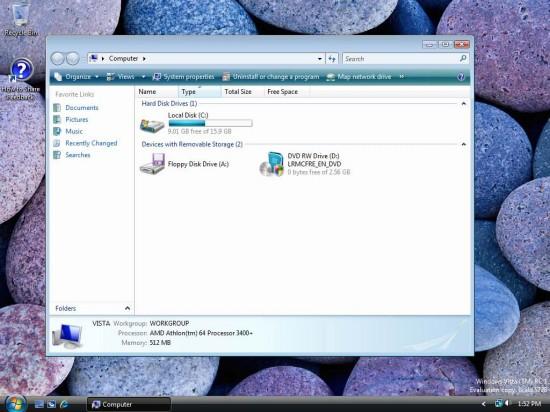550x412 pixels.
Task: Click the WORKGROUP value in details pane
Action: click(169, 323)
